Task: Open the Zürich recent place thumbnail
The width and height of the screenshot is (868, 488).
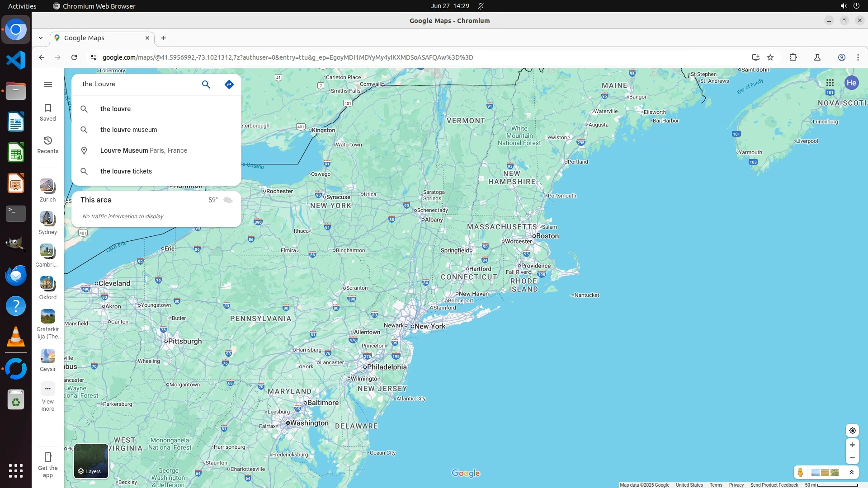Action: pos(47,186)
